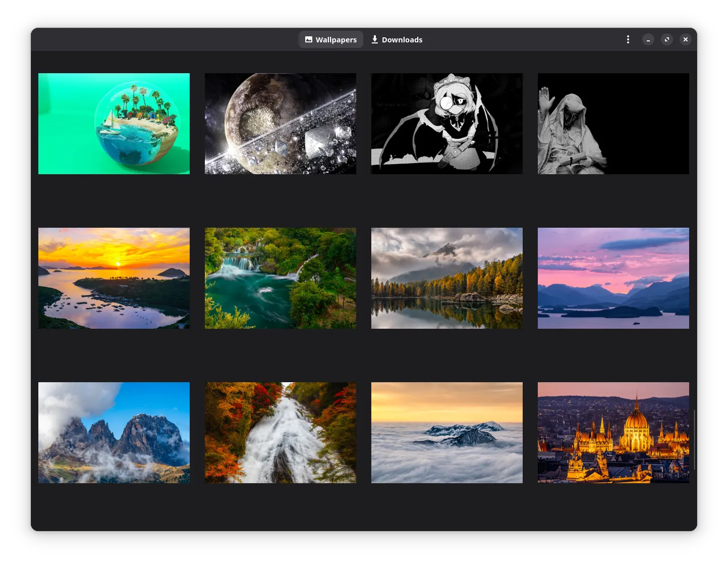Choose the mountain above sea of clouds wallpaper
Viewport: 728px width, 565px height.
point(447,433)
